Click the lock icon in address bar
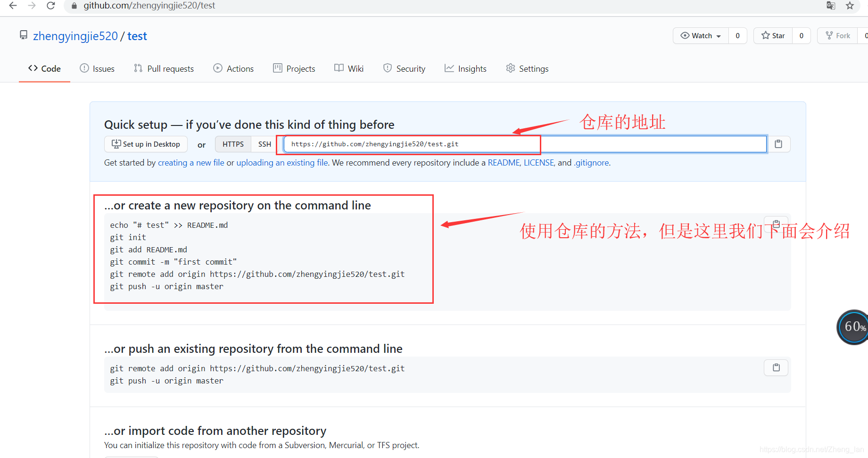This screenshot has height=458, width=868. point(74,6)
